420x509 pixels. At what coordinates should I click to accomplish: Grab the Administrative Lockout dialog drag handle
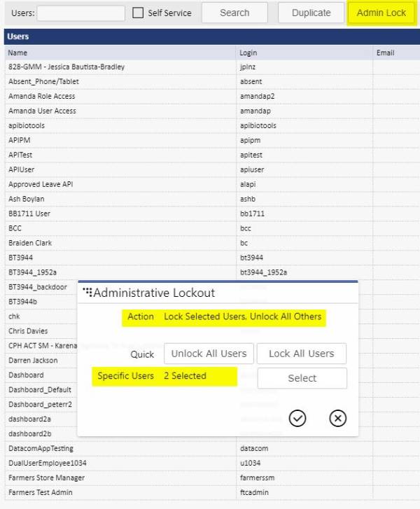pos(87,292)
